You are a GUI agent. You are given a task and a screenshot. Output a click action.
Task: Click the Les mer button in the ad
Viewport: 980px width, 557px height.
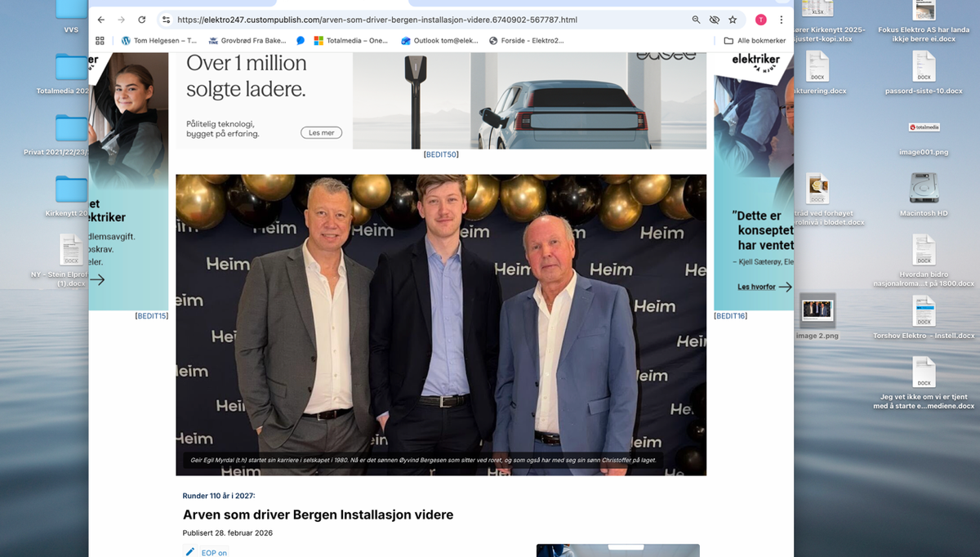click(x=321, y=132)
